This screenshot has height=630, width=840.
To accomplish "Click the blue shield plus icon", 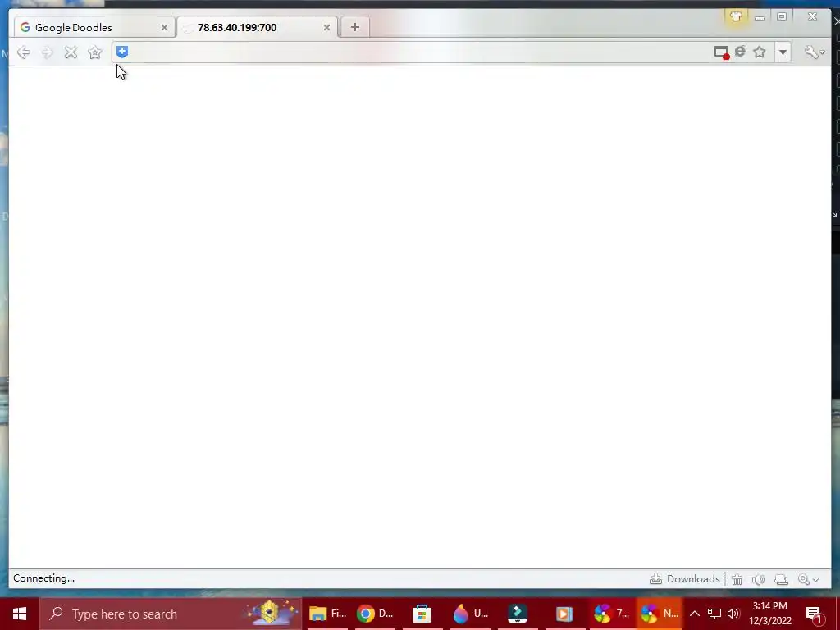I will (122, 52).
